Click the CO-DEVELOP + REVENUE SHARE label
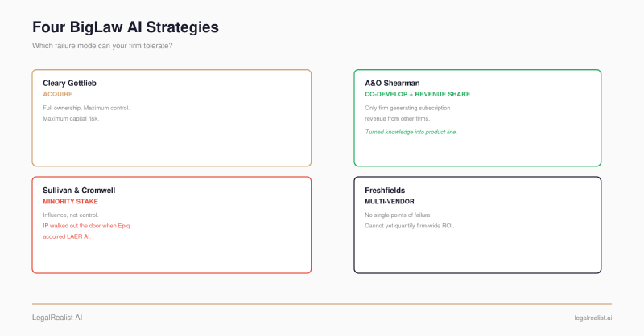 pyautogui.click(x=417, y=94)
